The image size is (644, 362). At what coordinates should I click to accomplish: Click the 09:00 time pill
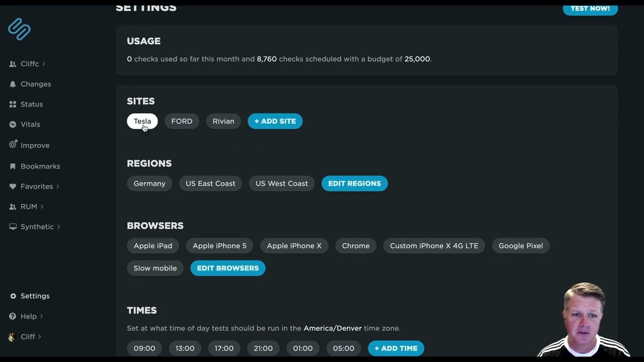pos(144,348)
